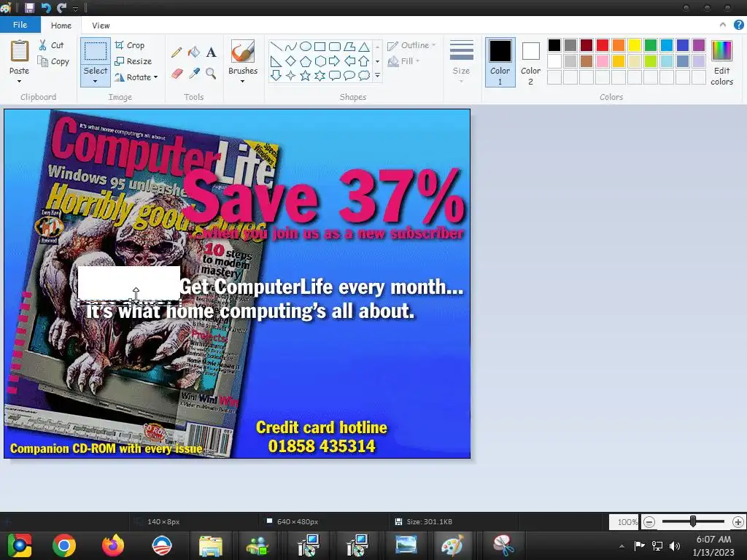747x560 pixels.
Task: Select the Pencil tool
Action: 177,52
